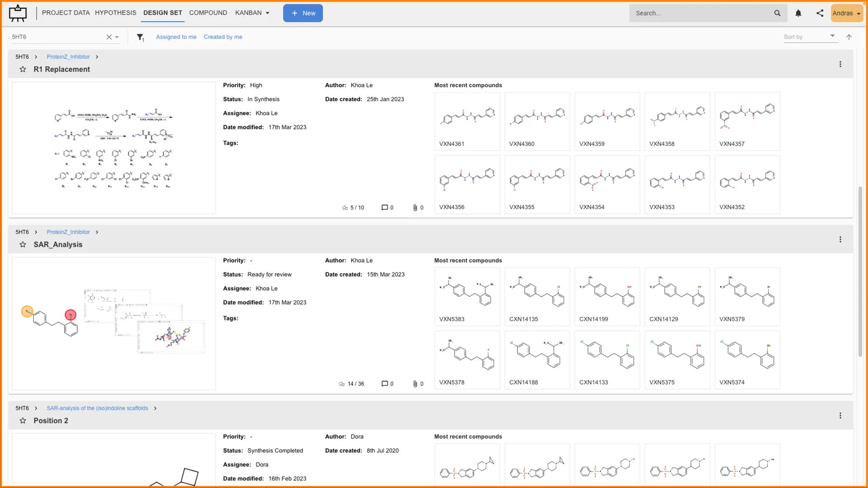Open the filter funnel icon
This screenshot has width=868, height=488.
click(140, 37)
